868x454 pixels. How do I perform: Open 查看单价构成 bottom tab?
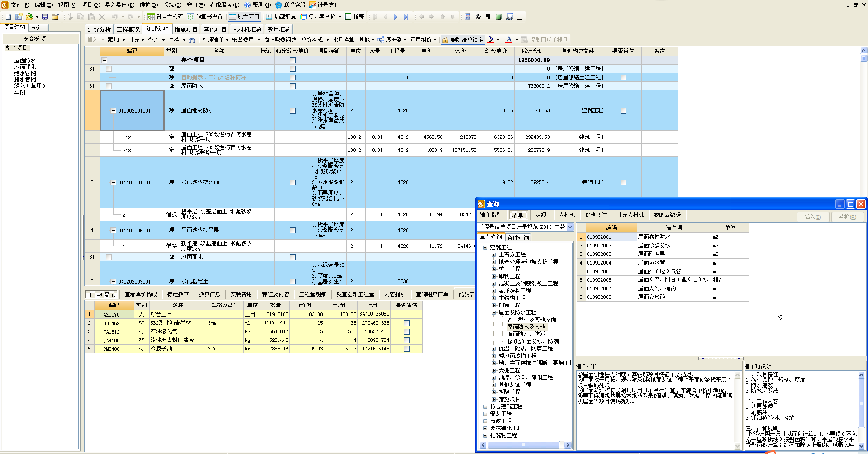[141, 294]
